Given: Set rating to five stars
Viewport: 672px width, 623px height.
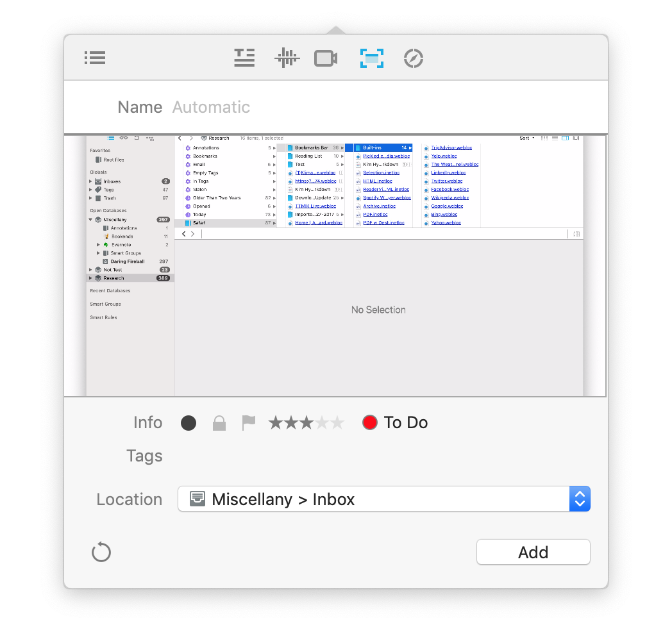Looking at the screenshot, I should 338,423.
